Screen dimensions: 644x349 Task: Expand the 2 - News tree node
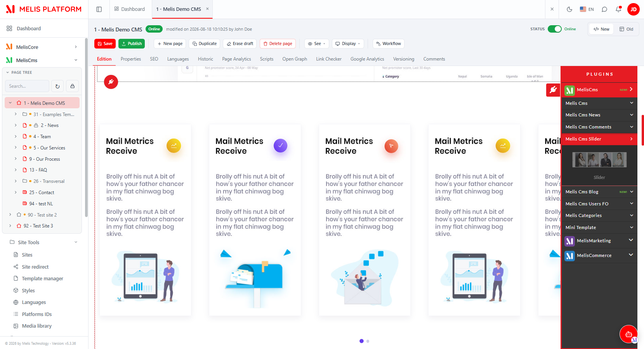[16, 125]
